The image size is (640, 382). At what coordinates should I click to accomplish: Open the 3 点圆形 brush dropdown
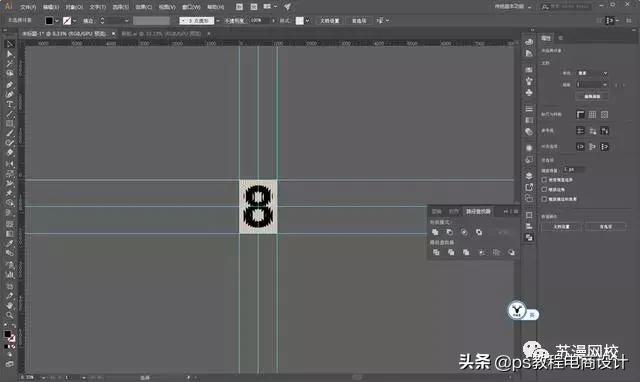point(218,21)
